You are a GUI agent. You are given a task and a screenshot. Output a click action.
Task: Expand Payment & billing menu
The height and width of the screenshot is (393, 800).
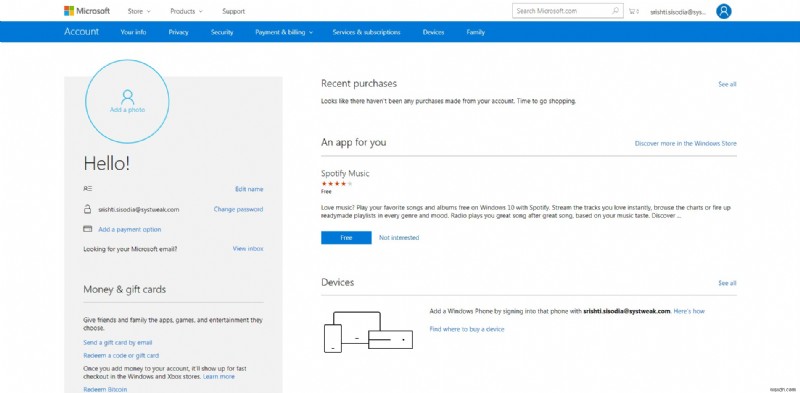pos(284,32)
